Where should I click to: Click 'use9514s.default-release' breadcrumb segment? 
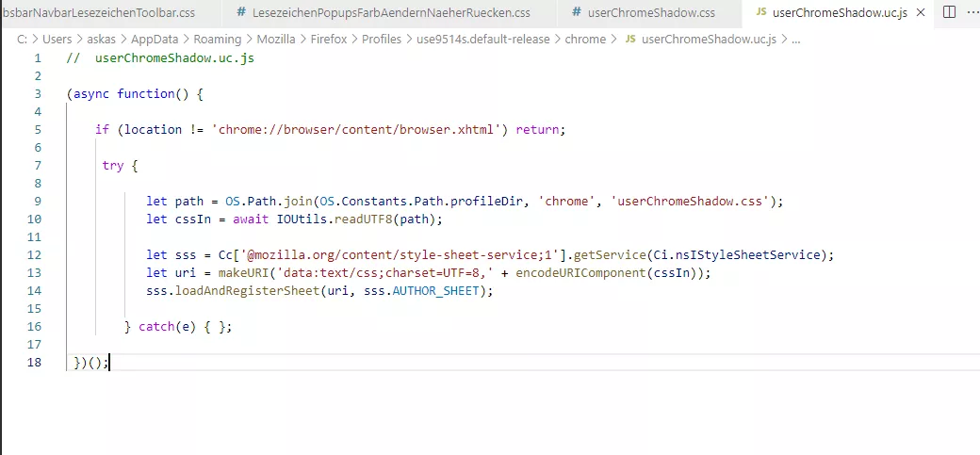pyautogui.click(x=483, y=39)
